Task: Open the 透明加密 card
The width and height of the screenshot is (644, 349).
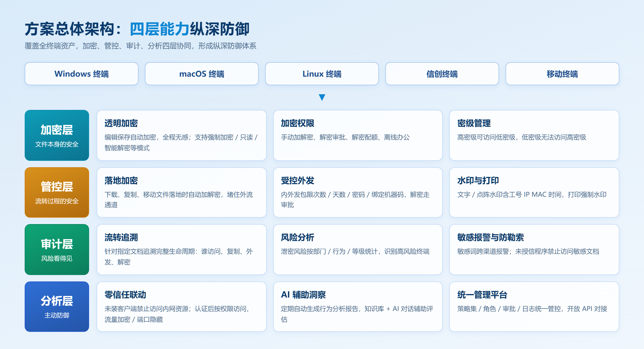Action: (x=182, y=135)
